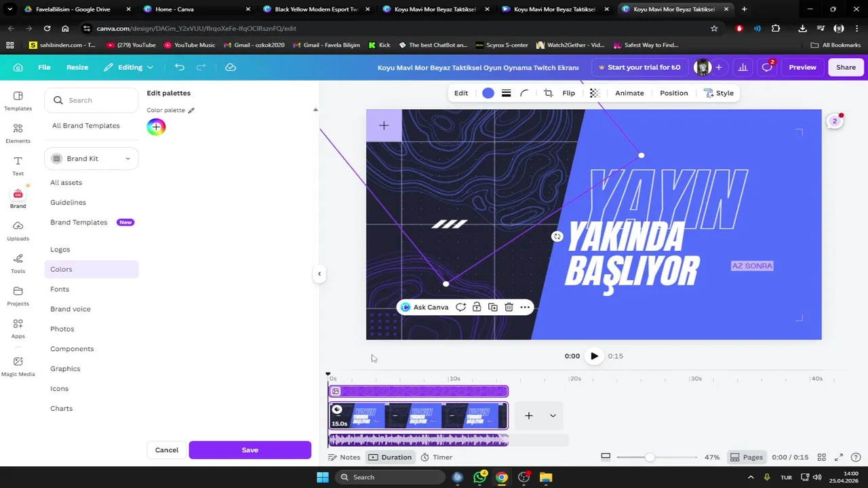Collapse the Color palette section arrow
Viewport: 868px width, 488px height.
315,110
